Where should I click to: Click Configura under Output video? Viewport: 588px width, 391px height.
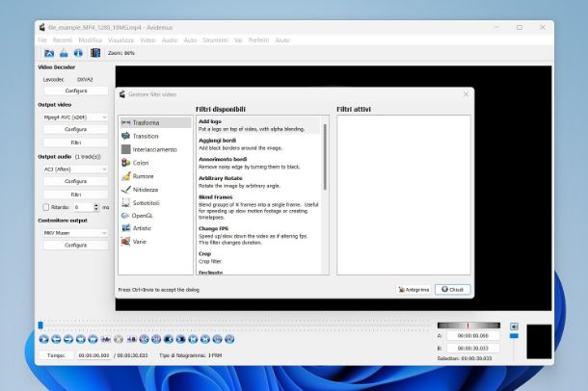(x=76, y=129)
